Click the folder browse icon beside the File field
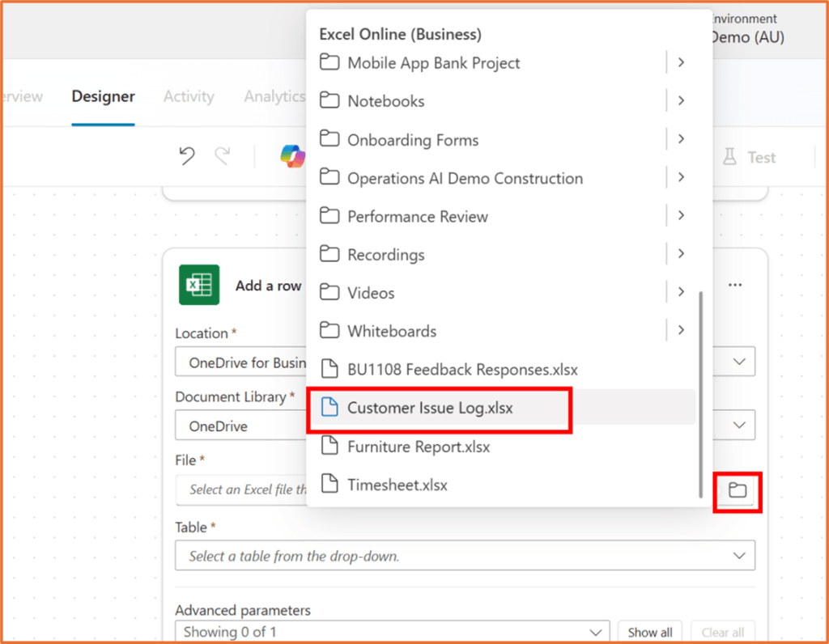 [x=737, y=490]
